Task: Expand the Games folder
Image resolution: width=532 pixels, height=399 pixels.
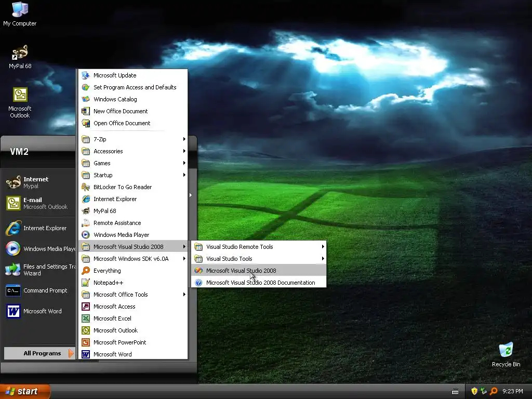Action: click(133, 163)
